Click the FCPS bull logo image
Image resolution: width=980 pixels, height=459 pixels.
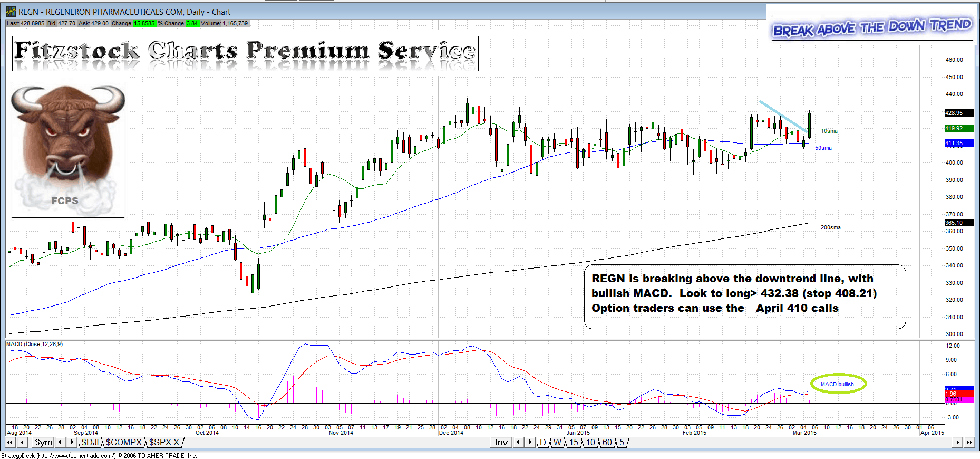click(x=68, y=150)
